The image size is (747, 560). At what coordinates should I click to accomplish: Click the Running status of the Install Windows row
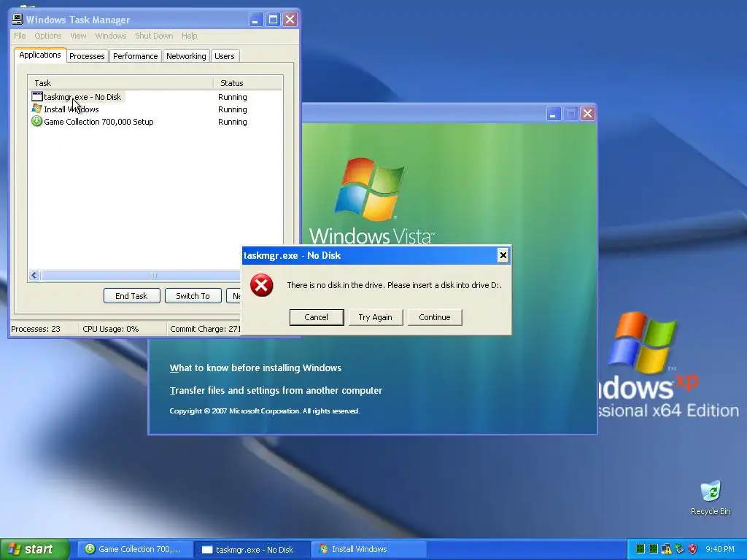[x=233, y=109]
